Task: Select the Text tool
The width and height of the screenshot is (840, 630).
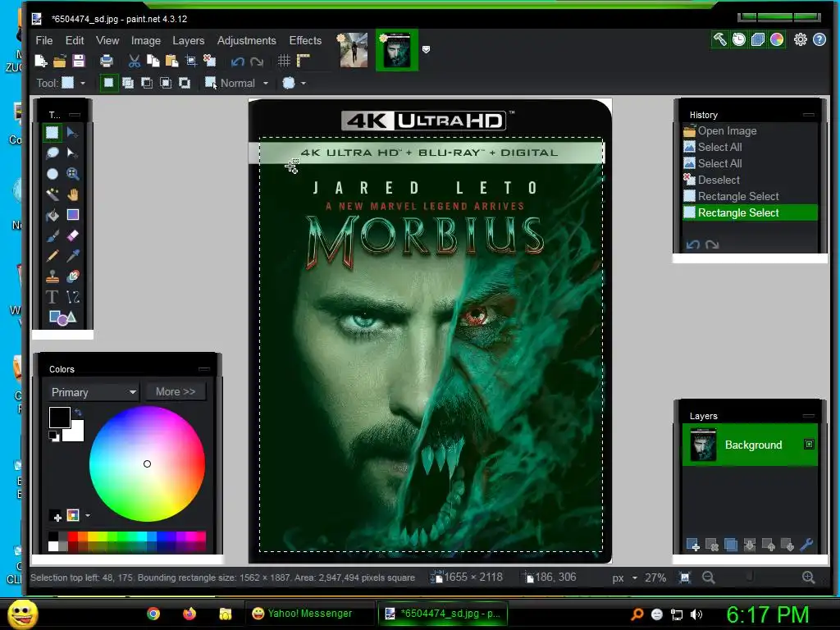Action: coord(52,297)
